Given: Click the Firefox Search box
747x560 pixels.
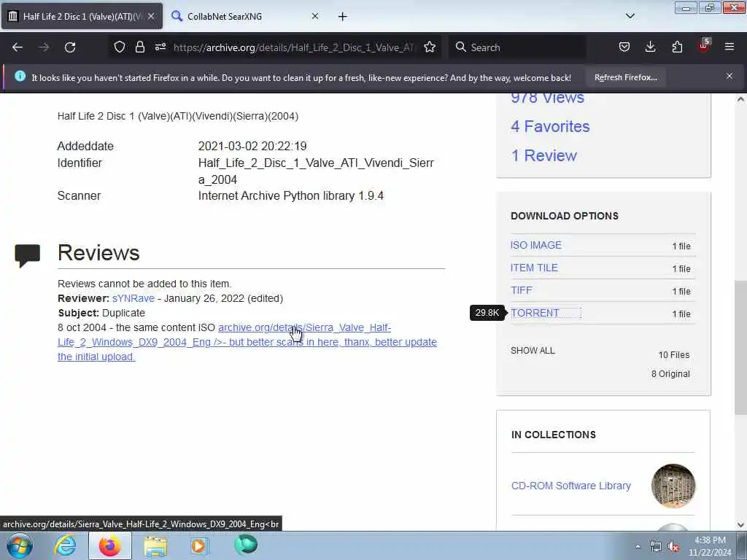Looking at the screenshot, I should coord(517,47).
